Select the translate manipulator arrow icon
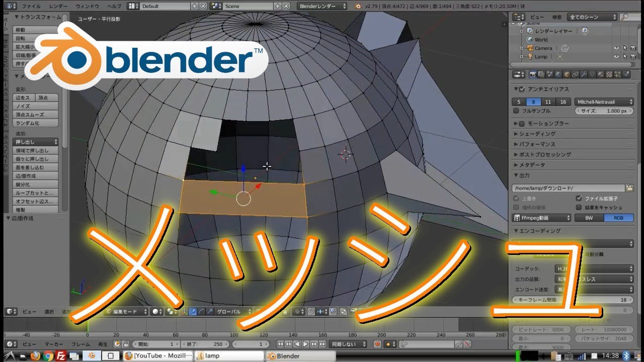The image size is (644, 362). (193, 312)
